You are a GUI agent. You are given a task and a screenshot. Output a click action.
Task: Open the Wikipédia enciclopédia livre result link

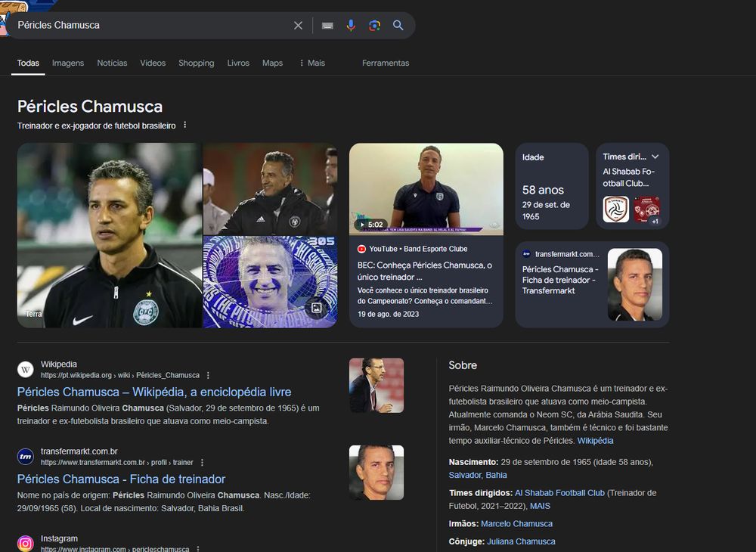click(x=154, y=392)
